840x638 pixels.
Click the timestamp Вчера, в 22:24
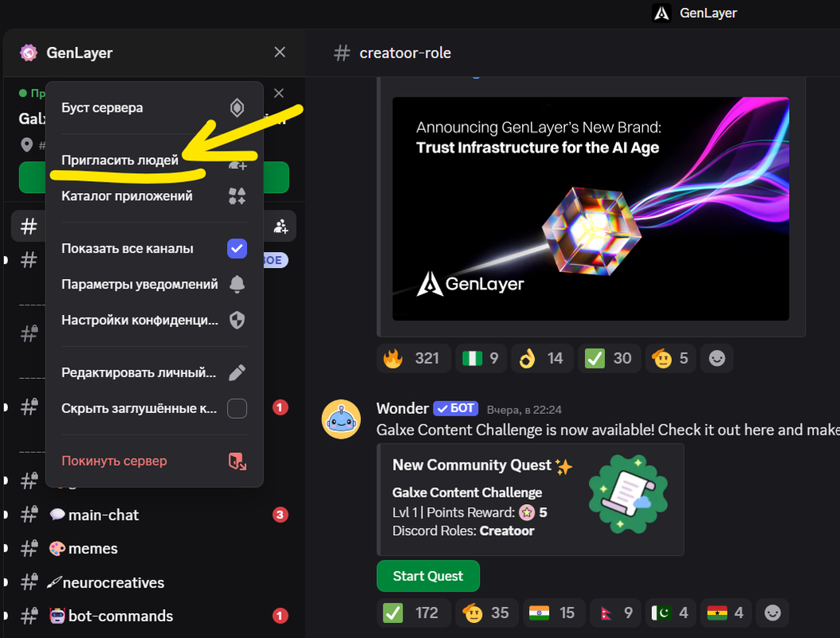(x=524, y=410)
